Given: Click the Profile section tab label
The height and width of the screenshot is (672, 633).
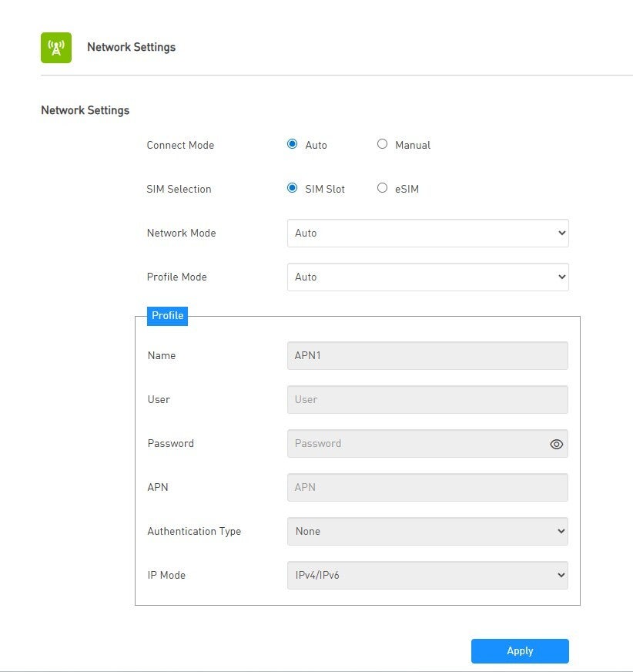Looking at the screenshot, I should (167, 316).
